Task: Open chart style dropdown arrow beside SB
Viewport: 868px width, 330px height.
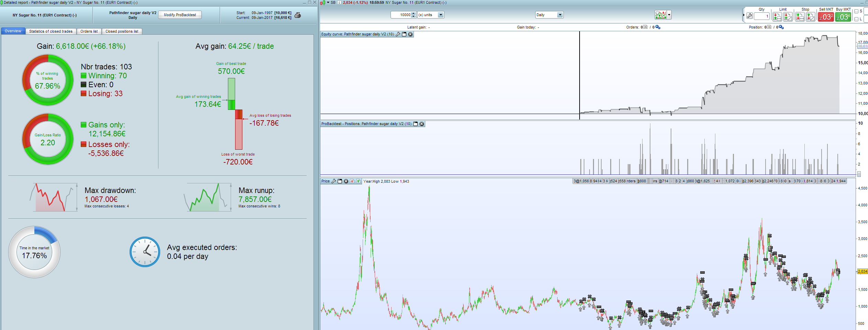Action: click(x=328, y=2)
